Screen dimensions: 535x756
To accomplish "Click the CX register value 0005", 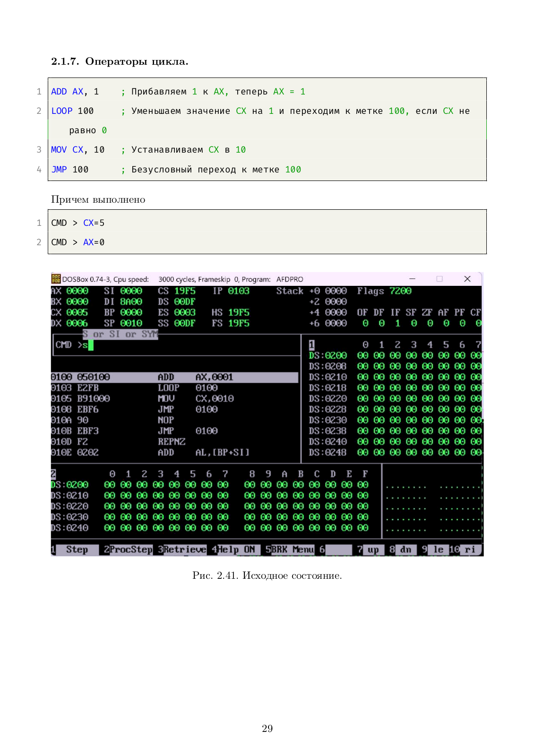I will [x=77, y=313].
